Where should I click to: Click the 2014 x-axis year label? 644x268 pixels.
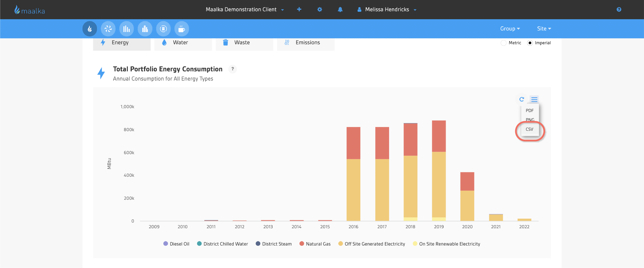[x=296, y=227]
